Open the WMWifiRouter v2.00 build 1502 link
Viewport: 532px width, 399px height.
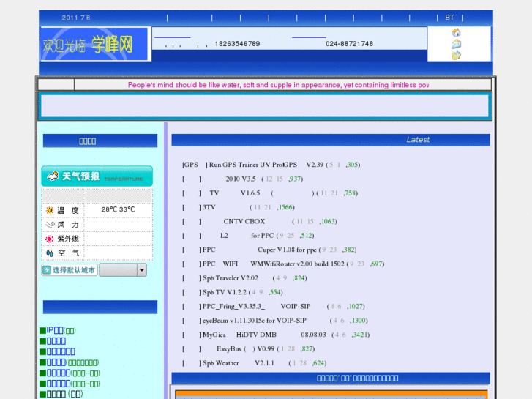pyautogui.click(x=296, y=264)
